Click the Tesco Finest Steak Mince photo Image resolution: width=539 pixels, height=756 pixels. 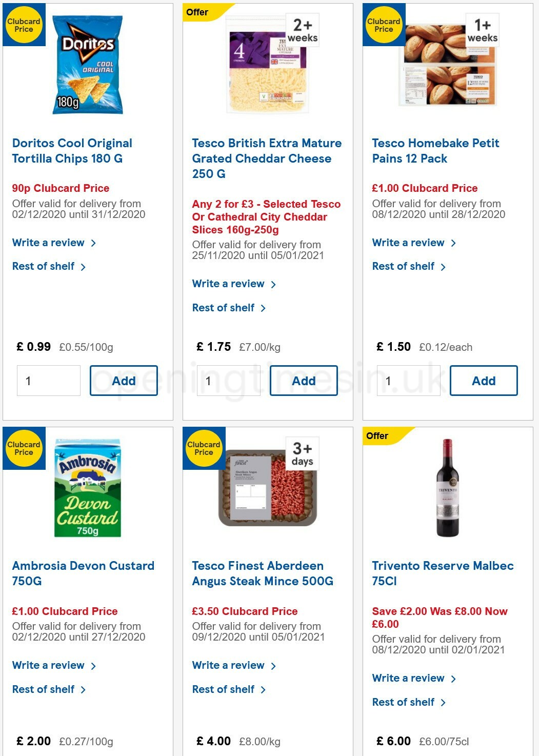click(268, 487)
